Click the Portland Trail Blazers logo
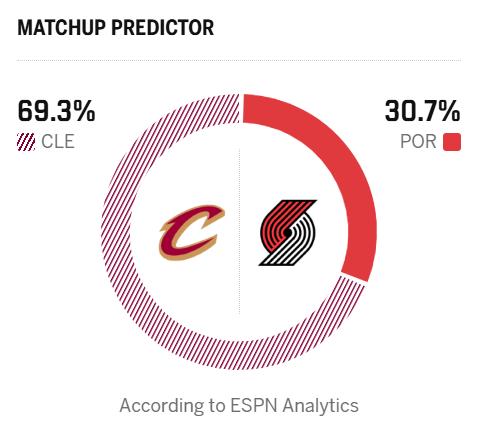481x423 pixels. click(288, 233)
